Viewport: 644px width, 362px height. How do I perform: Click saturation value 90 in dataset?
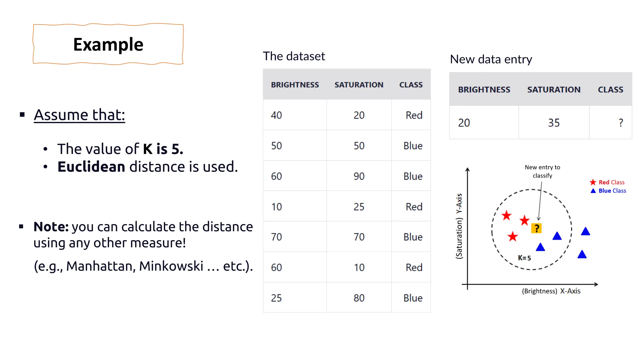(x=359, y=176)
